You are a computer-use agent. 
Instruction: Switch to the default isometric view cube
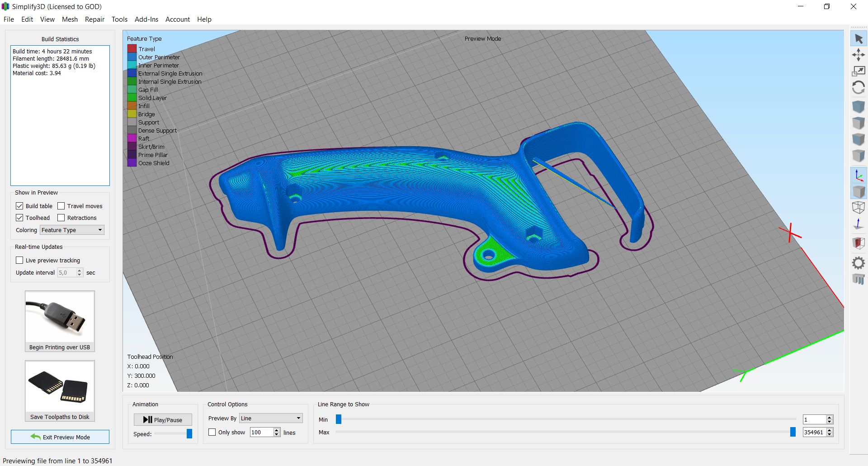pyautogui.click(x=859, y=107)
